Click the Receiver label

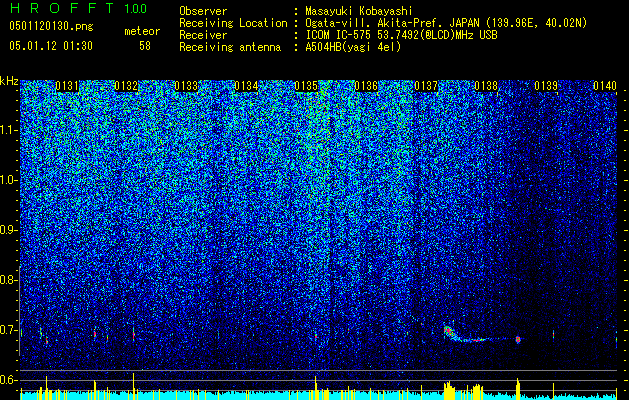click(203, 35)
